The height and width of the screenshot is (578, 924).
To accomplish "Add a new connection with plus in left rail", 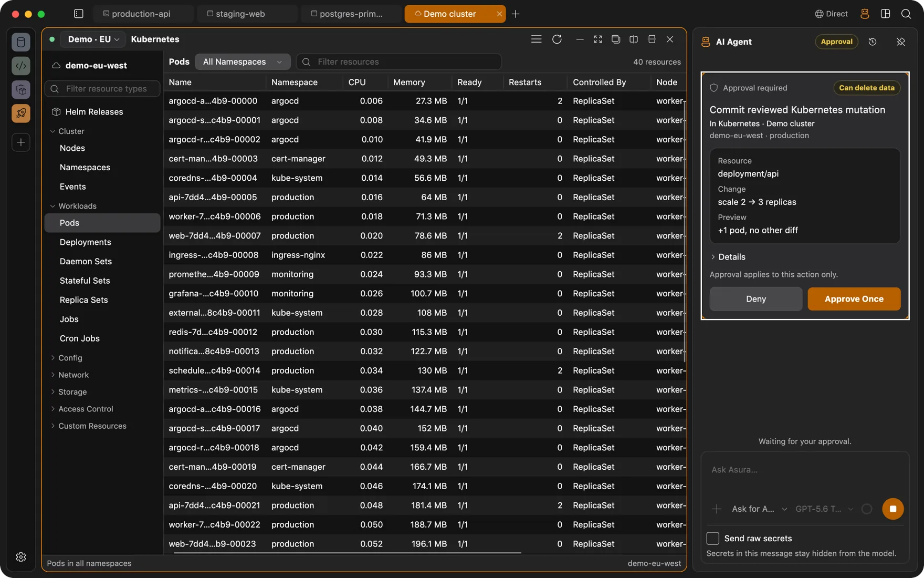I will click(x=21, y=142).
